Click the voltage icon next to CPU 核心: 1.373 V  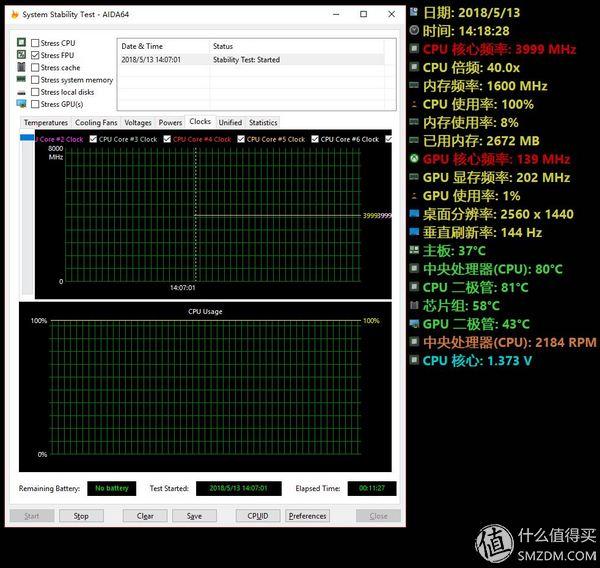coord(414,360)
